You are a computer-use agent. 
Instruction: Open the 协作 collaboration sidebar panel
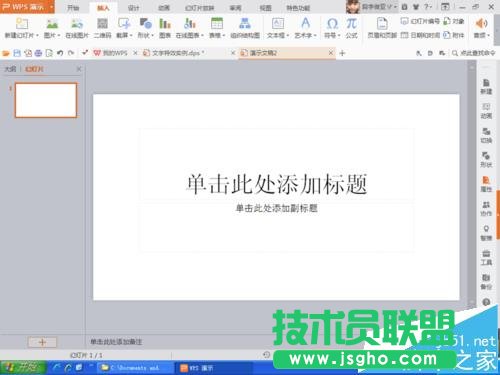pos(486,209)
